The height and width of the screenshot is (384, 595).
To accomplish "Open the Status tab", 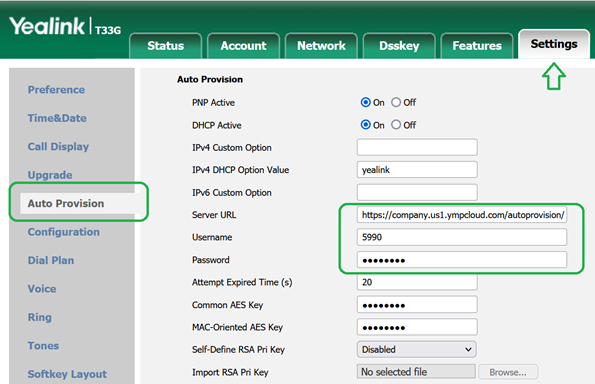I will click(165, 46).
